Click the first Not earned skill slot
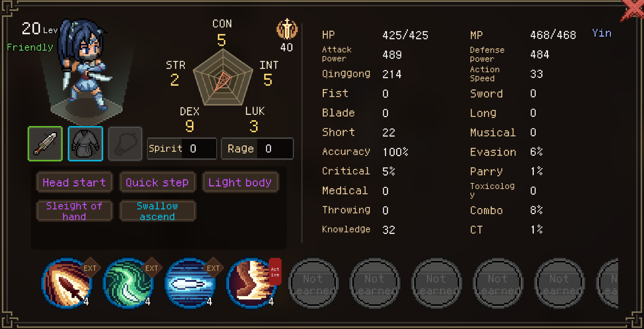Viewport: 644px width, 329px height. point(313,283)
